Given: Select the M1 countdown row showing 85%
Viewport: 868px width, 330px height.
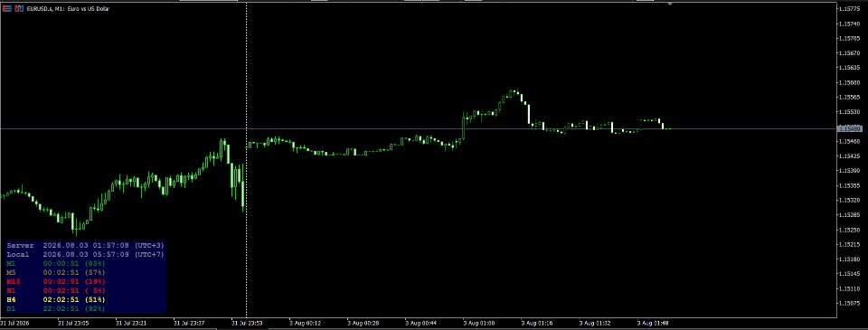Looking at the screenshot, I should coord(55,264).
